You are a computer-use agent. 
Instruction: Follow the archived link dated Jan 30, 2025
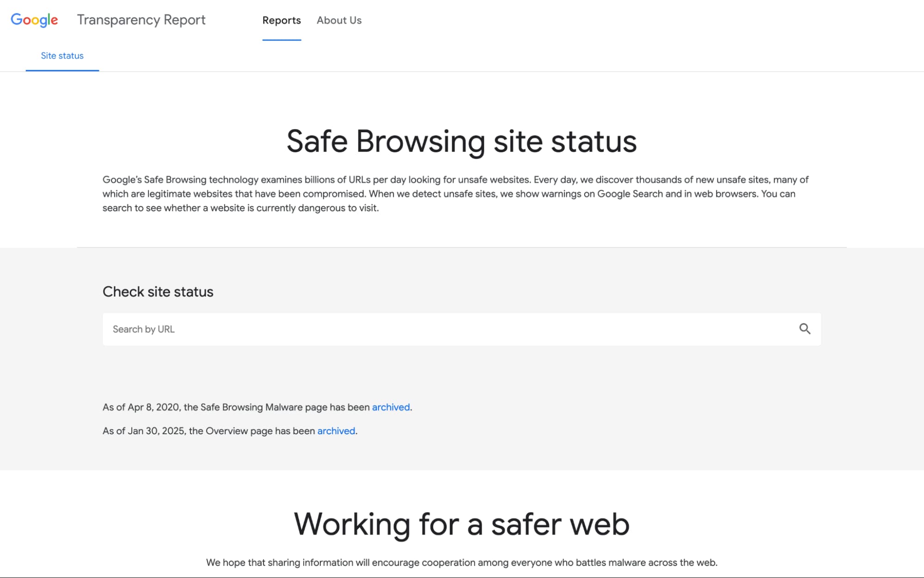336,430
